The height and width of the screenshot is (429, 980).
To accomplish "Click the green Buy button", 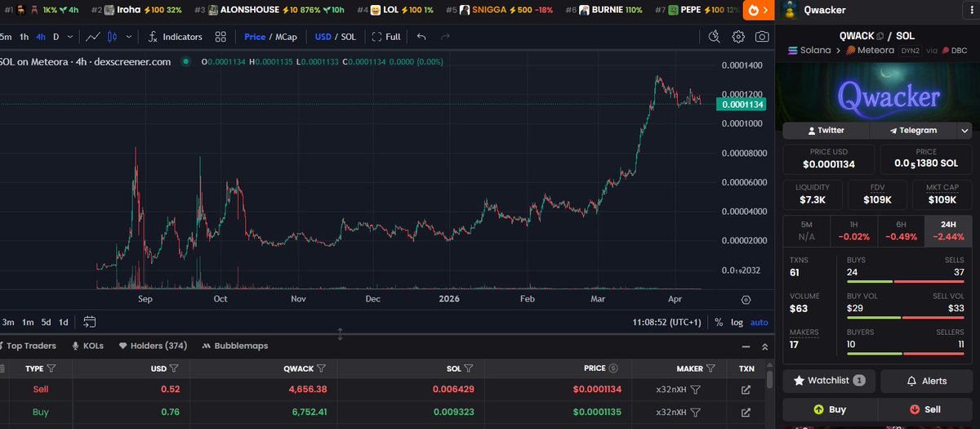I will [830, 409].
